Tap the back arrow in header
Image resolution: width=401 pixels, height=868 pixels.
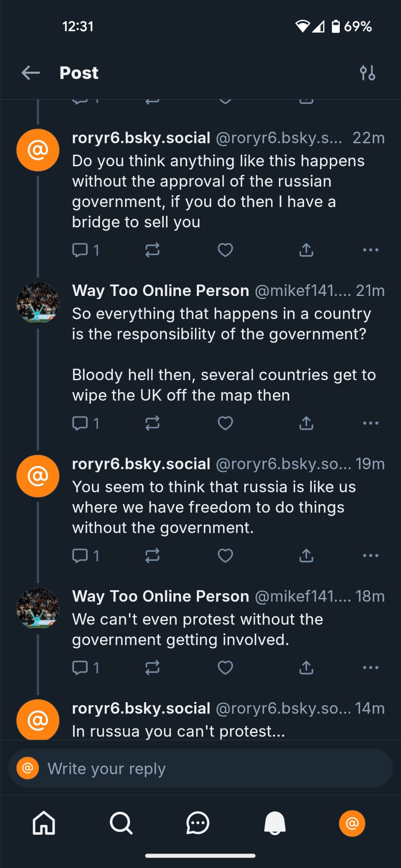[31, 73]
